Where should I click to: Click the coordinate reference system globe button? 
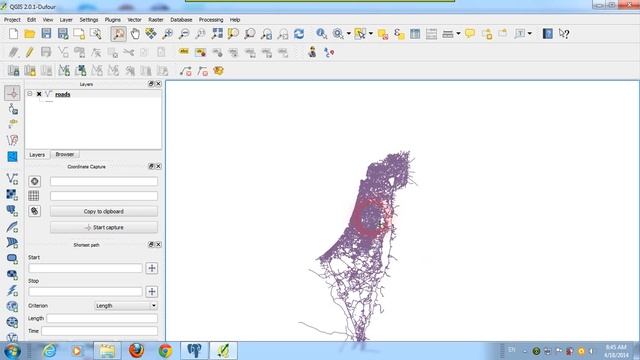tap(35, 181)
